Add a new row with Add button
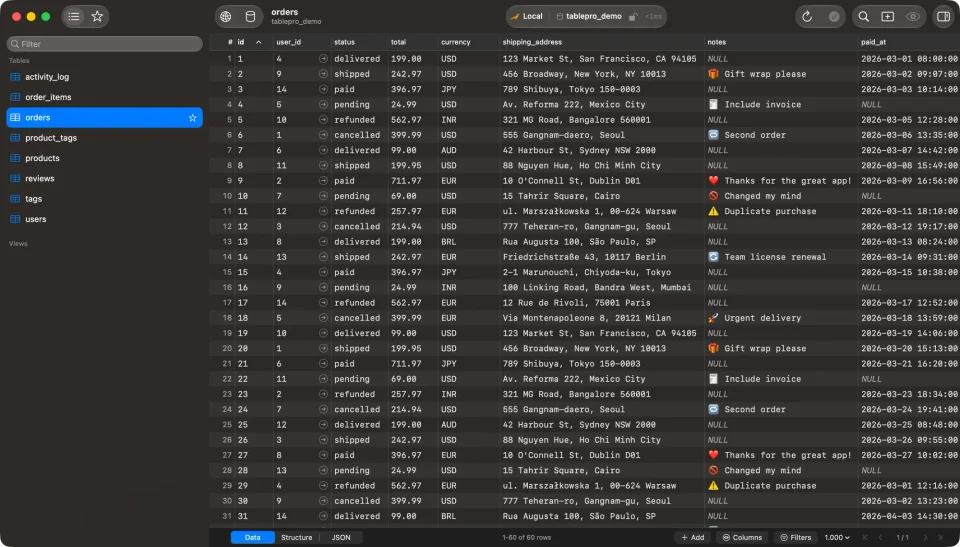The height and width of the screenshot is (547, 960). tap(692, 537)
